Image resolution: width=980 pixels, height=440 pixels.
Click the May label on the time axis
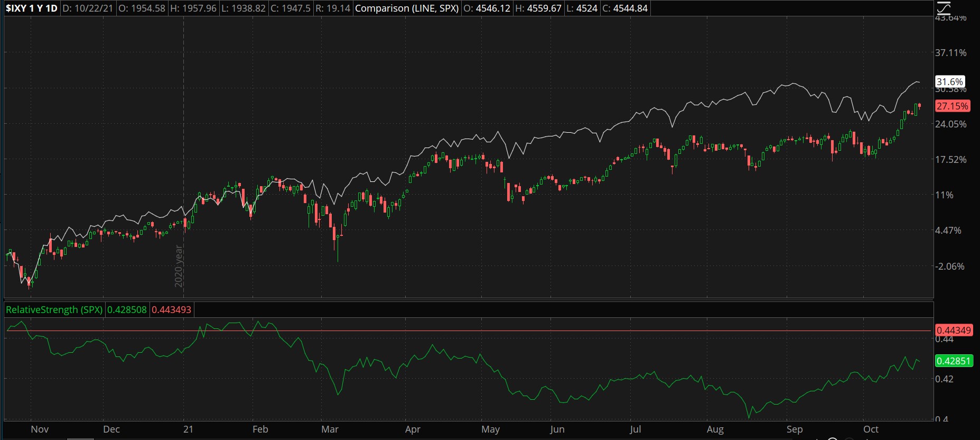tap(491, 429)
